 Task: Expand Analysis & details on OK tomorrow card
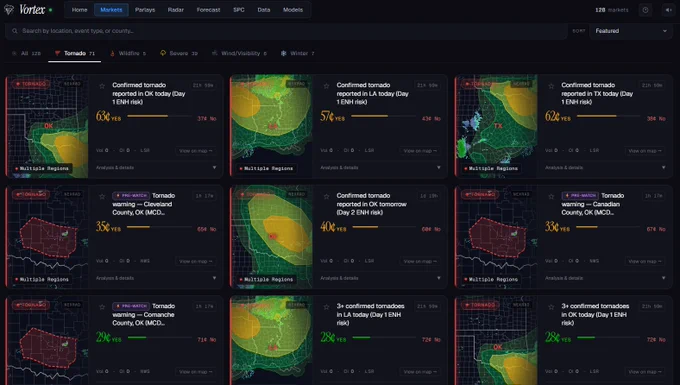click(380, 278)
